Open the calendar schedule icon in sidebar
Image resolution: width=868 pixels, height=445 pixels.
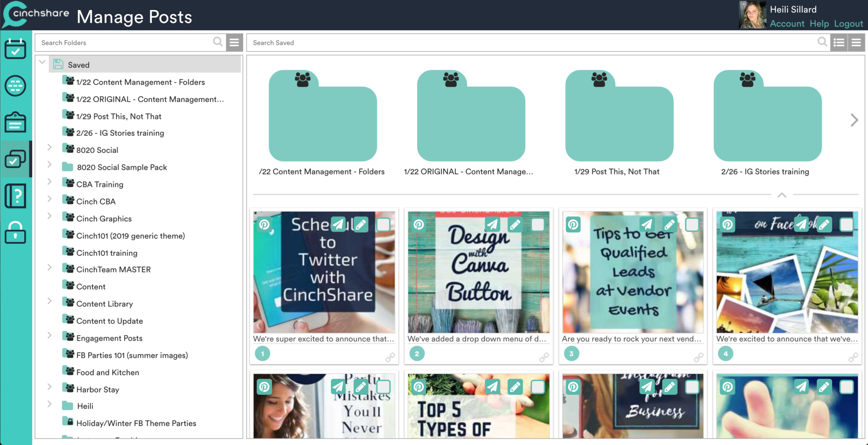16,49
